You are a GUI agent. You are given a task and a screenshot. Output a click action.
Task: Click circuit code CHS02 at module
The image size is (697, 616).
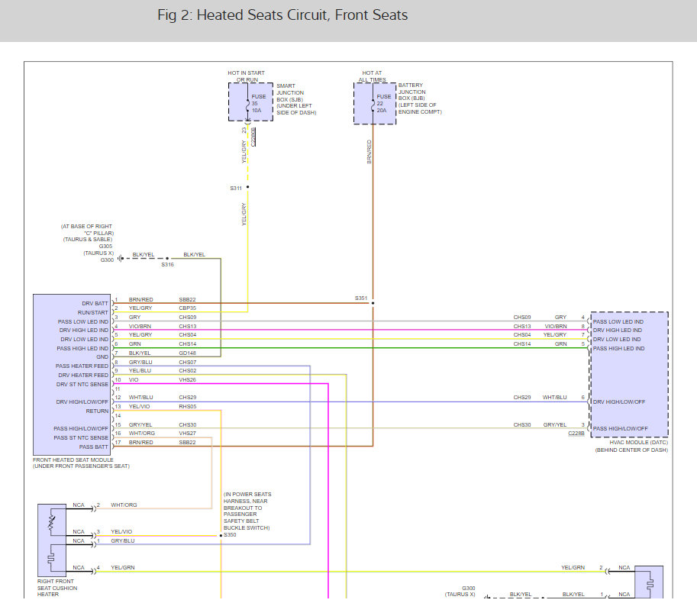coord(188,370)
